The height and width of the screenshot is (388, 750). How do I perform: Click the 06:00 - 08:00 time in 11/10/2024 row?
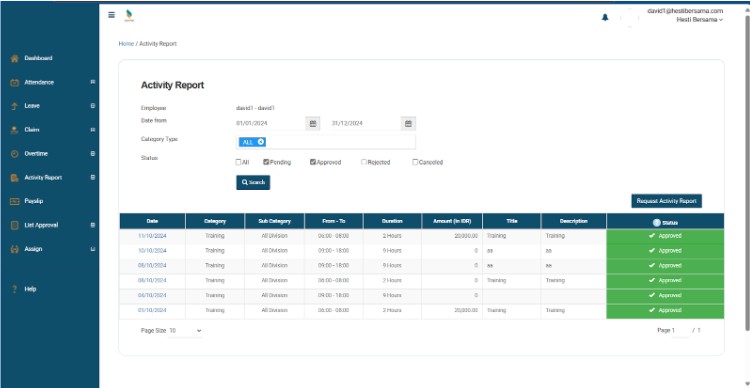333,236
